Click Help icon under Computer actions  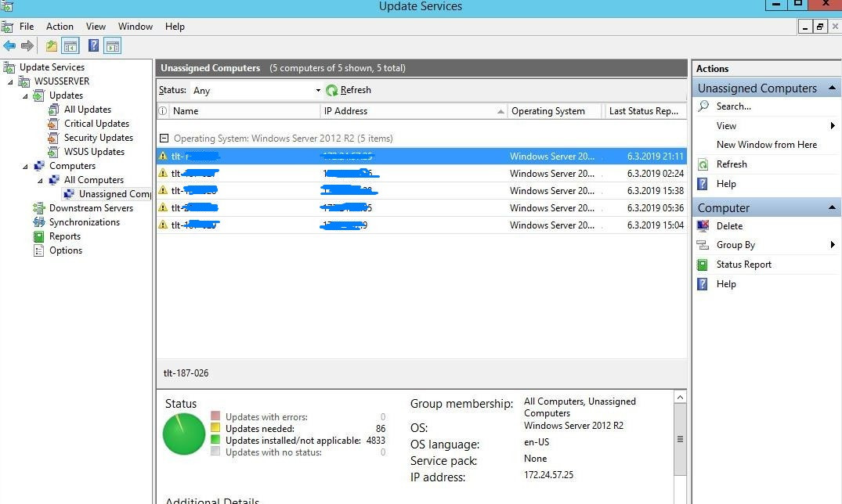[x=703, y=284]
